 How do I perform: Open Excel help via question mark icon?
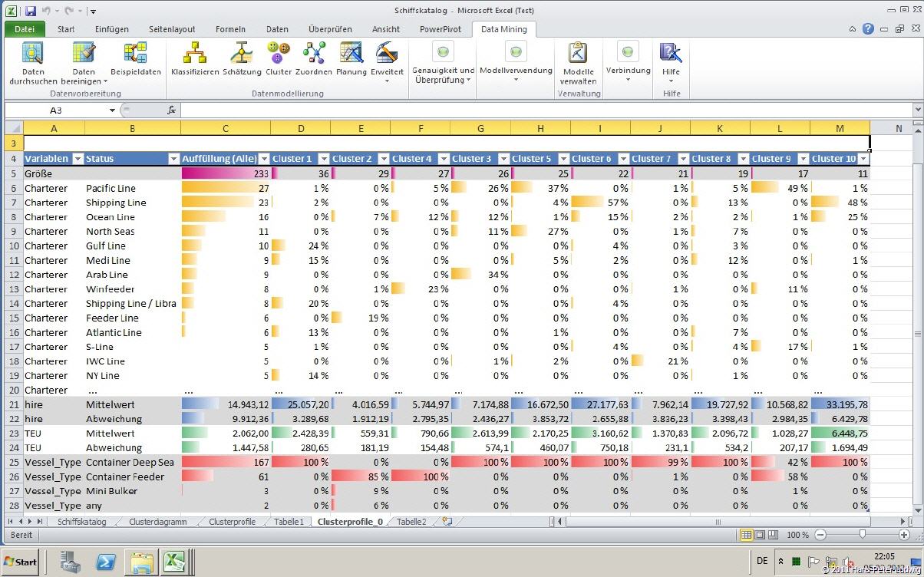pyautogui.click(x=868, y=29)
